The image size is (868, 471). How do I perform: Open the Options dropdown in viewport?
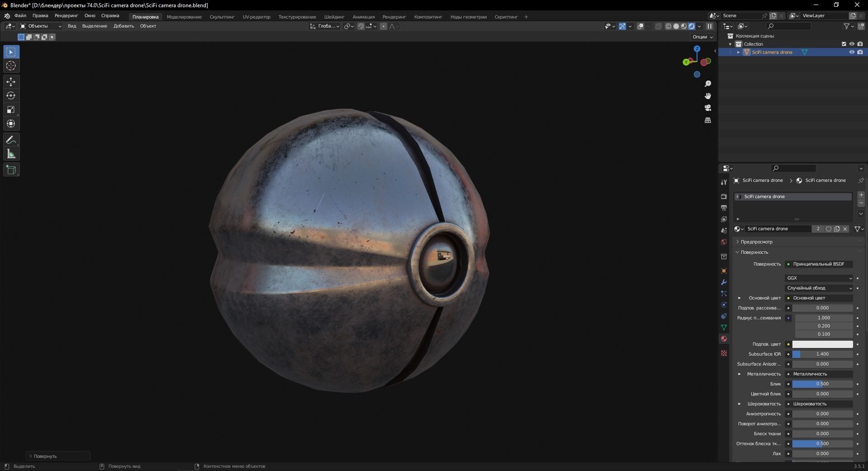point(702,37)
